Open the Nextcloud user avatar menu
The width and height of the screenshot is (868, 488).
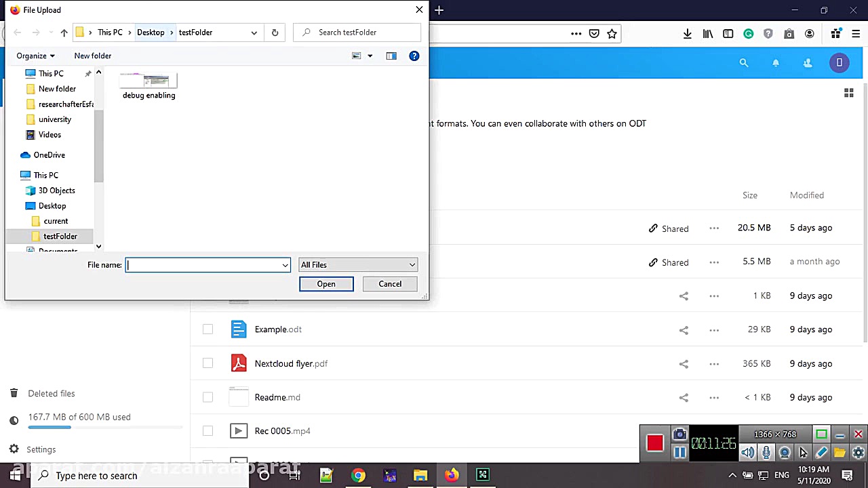(840, 63)
